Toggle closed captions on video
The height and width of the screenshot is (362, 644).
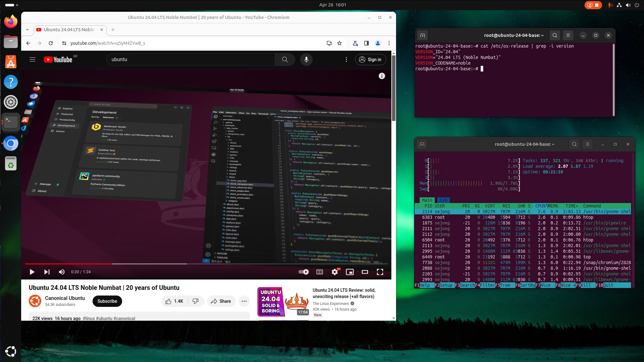(x=319, y=272)
